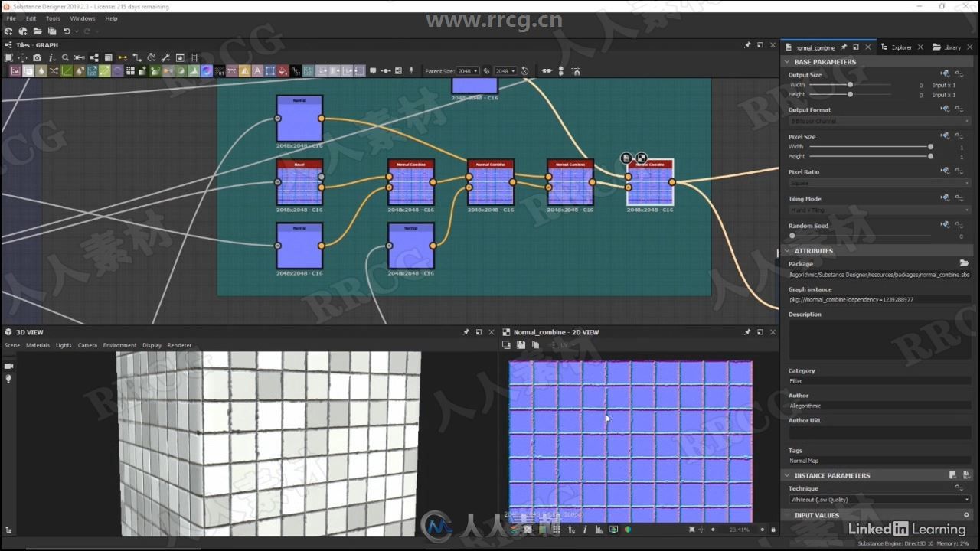Open the Lights menu in 3D View
The image size is (980, 551).
click(64, 345)
